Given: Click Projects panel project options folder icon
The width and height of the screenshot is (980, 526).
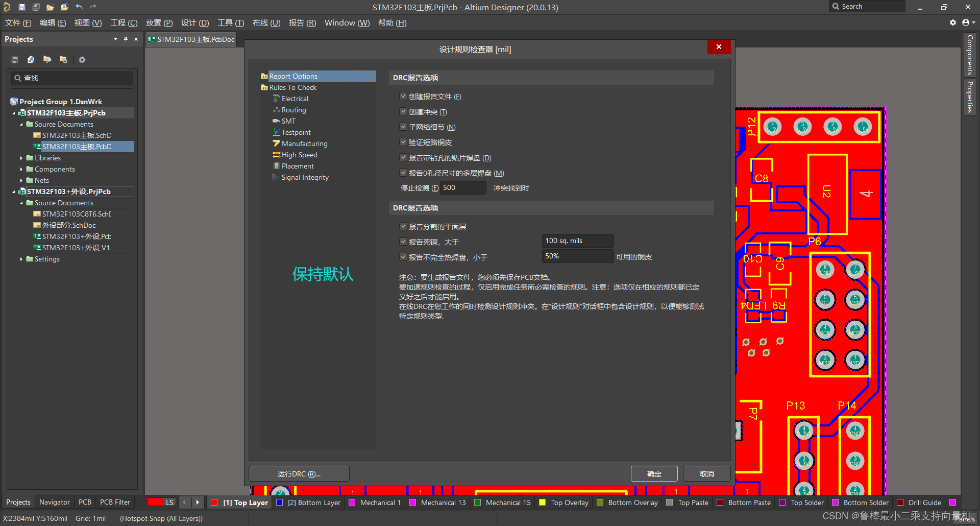Looking at the screenshot, I should (x=63, y=60).
